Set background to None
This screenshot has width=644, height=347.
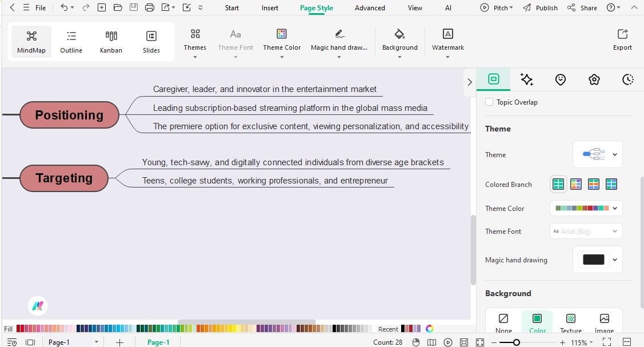pyautogui.click(x=503, y=323)
